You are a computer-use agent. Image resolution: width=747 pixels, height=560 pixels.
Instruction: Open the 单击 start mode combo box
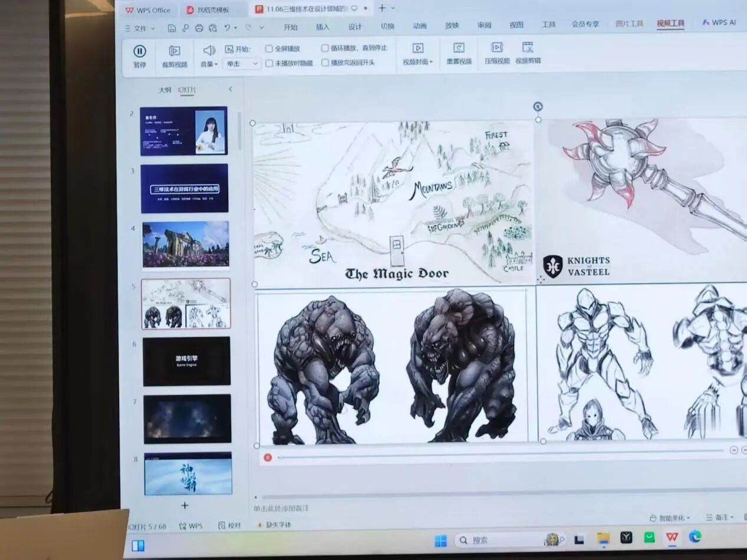click(x=242, y=64)
